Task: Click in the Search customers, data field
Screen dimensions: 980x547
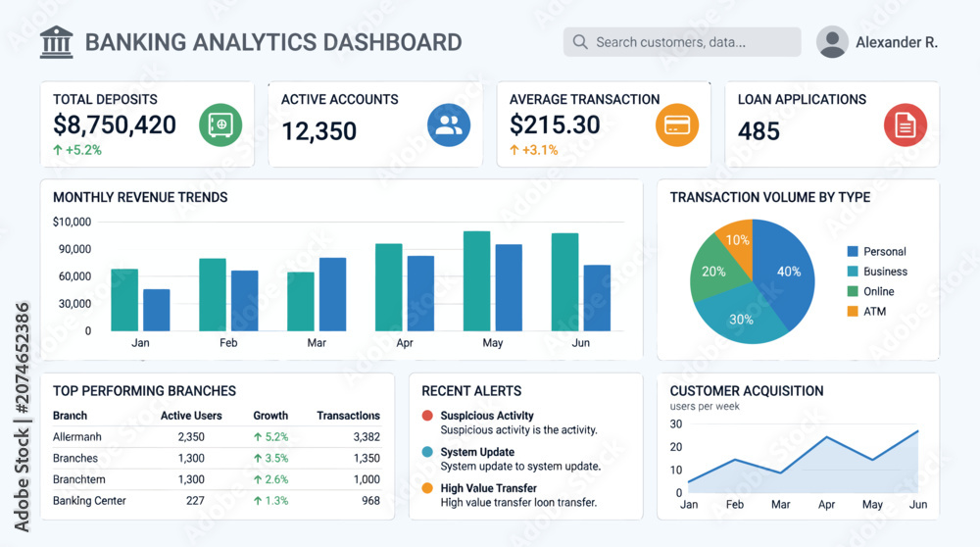Action: point(682,42)
